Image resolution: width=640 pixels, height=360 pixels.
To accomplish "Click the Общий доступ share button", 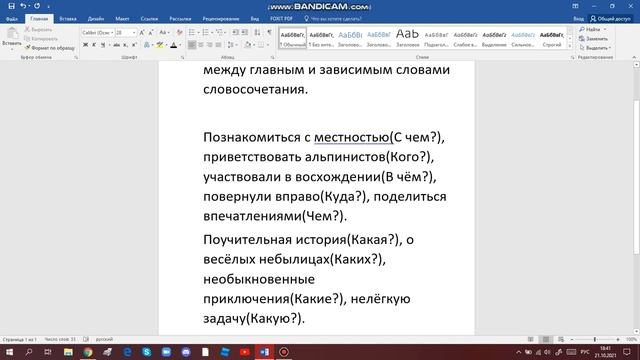I will (x=610, y=19).
